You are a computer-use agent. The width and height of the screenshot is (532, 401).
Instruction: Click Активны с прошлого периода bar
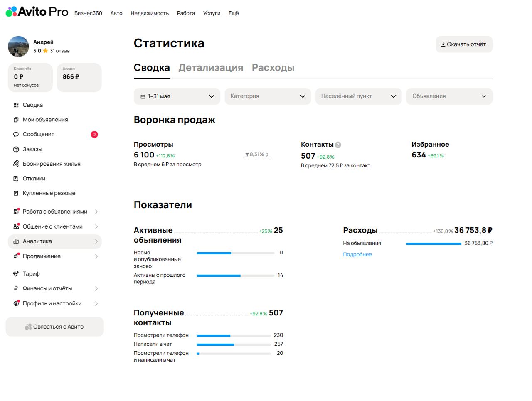[236, 276]
